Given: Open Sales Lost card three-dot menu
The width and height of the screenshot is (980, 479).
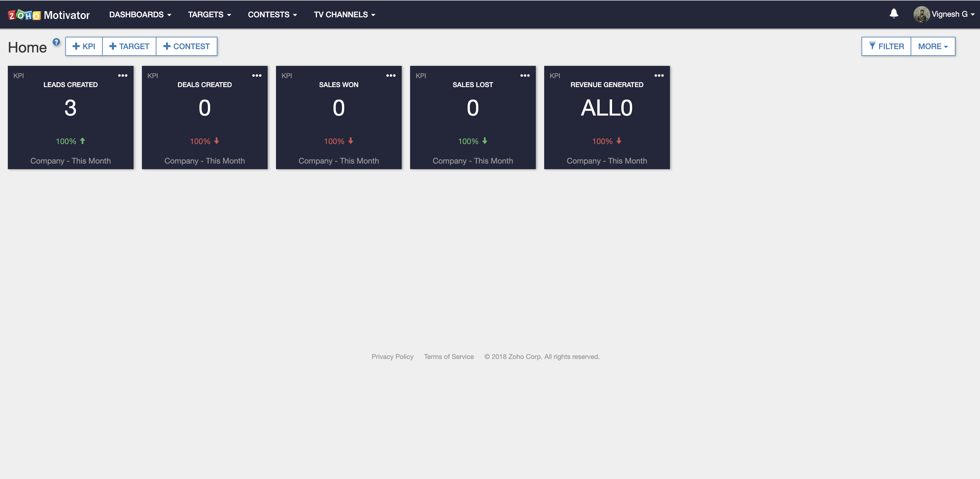Looking at the screenshot, I should [x=525, y=75].
